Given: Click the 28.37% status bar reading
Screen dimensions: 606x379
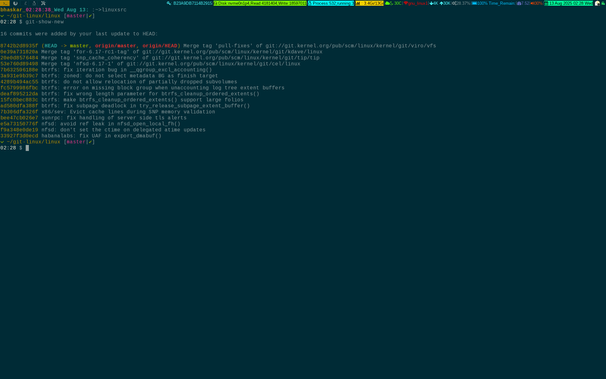Looking at the screenshot, I should tap(461, 3).
